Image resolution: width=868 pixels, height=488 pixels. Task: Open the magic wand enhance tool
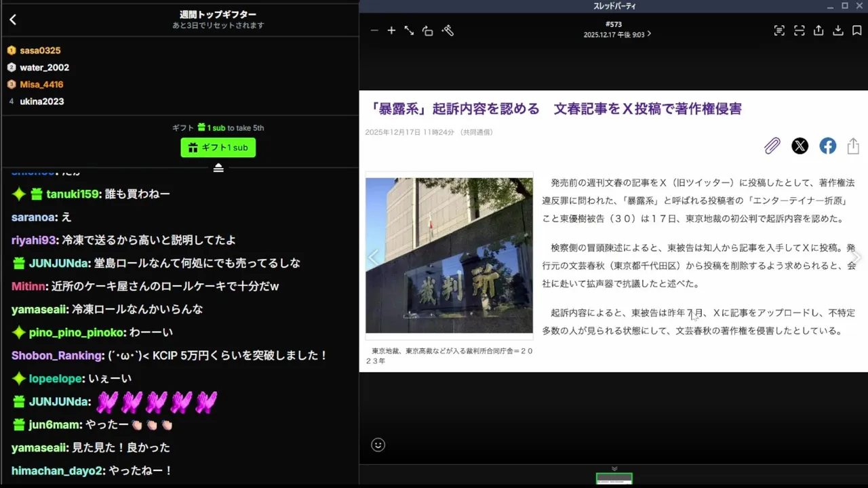tap(448, 30)
